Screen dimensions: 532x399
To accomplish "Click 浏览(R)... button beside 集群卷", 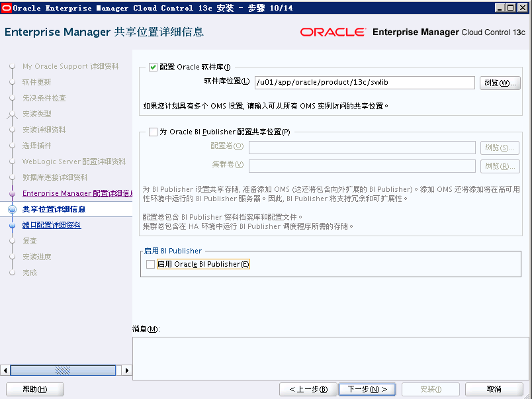I will [x=500, y=166].
